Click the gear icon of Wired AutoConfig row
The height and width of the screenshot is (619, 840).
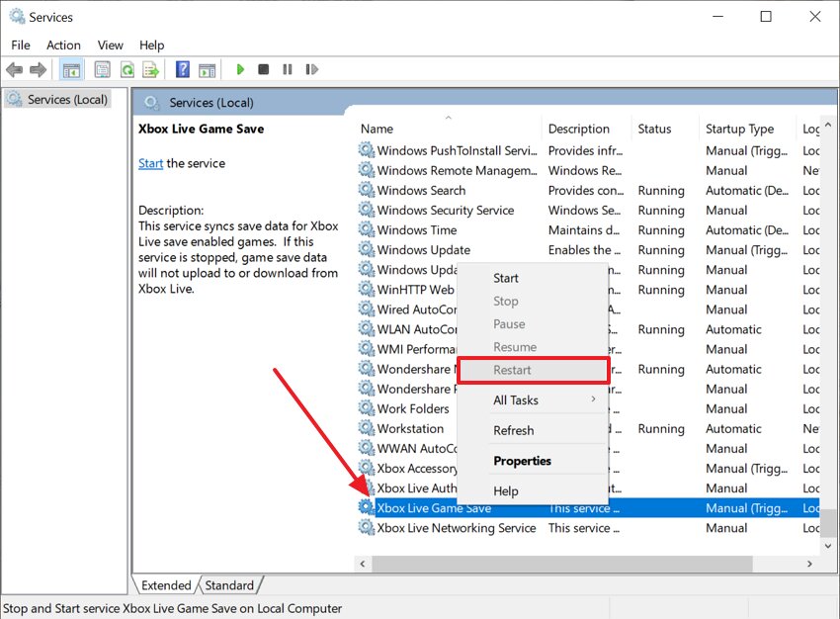367,309
